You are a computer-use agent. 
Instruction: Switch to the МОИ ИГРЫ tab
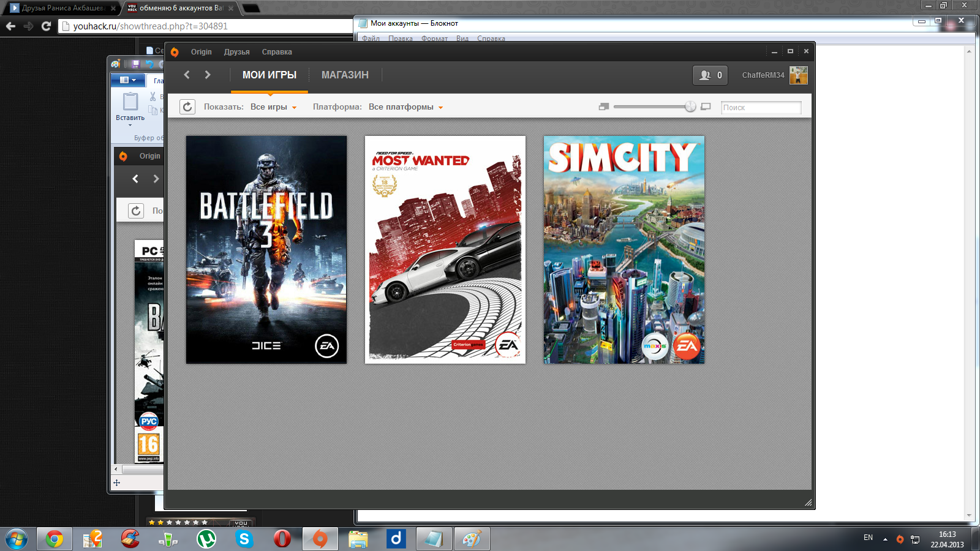tap(269, 75)
